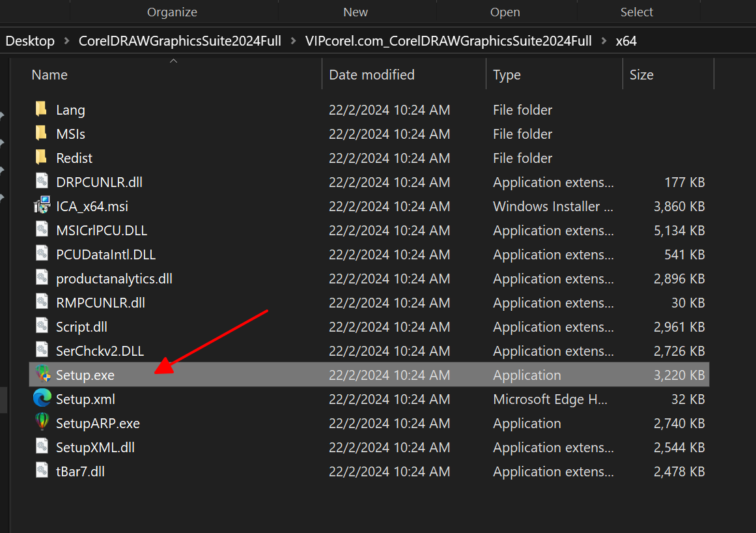Screen dimensions: 756x533
Task: Click the SetupARP.exe balloon icon
Action: tap(42, 422)
